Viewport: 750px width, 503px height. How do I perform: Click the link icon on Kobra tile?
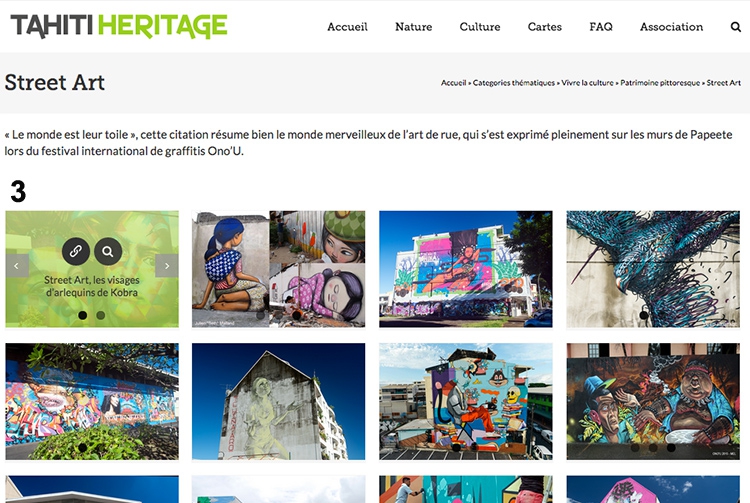pyautogui.click(x=76, y=251)
